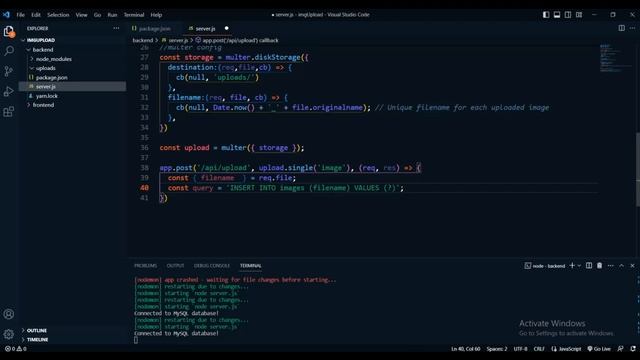Open the Explorer view in activity bar
This screenshot has width=640, height=360.
tap(9, 31)
